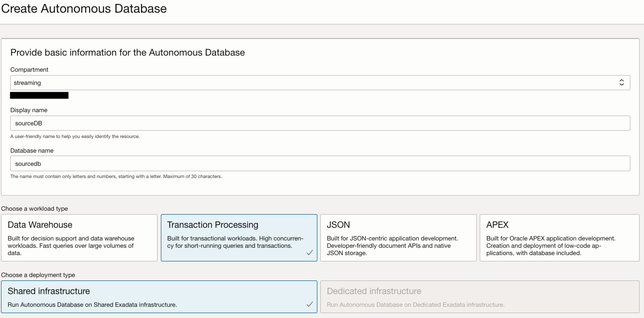Viewport: 644px width, 318px height.
Task: Click the redacted black bar under Compartment
Action: 39,96
